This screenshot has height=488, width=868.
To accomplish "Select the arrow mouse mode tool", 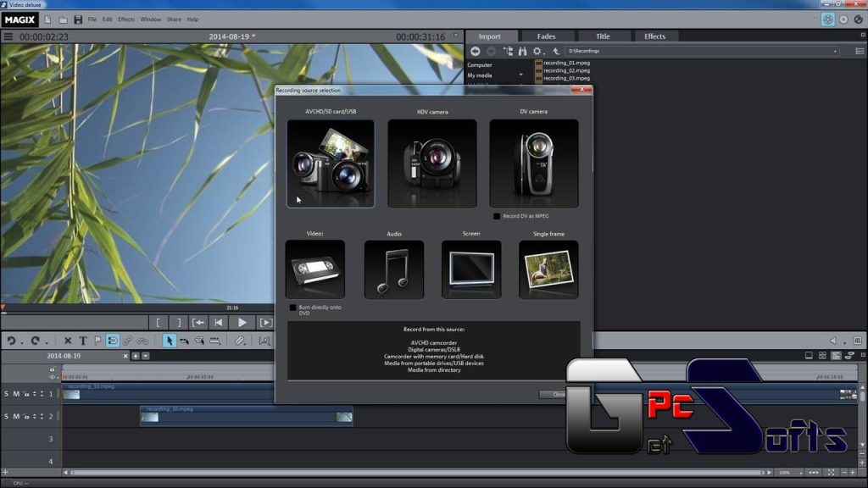I will click(170, 341).
